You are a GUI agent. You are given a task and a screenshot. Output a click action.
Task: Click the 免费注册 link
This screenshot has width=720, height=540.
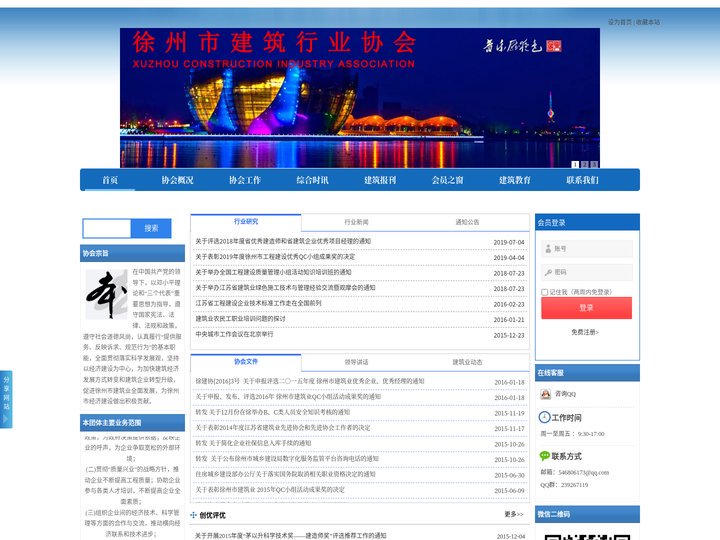pyautogui.click(x=585, y=332)
